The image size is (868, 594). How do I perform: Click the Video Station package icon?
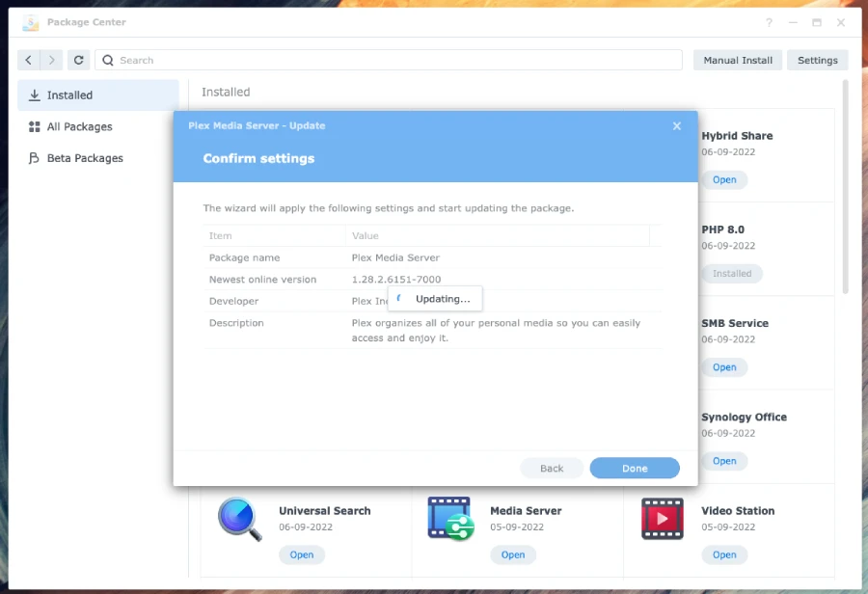662,519
